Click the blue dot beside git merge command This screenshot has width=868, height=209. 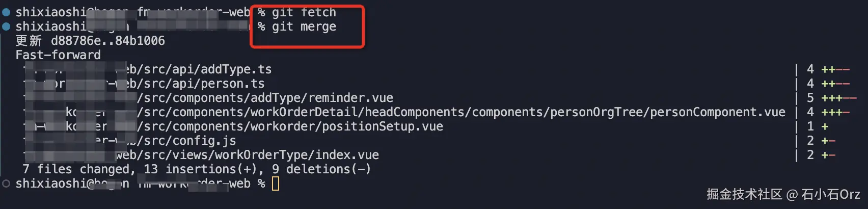point(6,27)
